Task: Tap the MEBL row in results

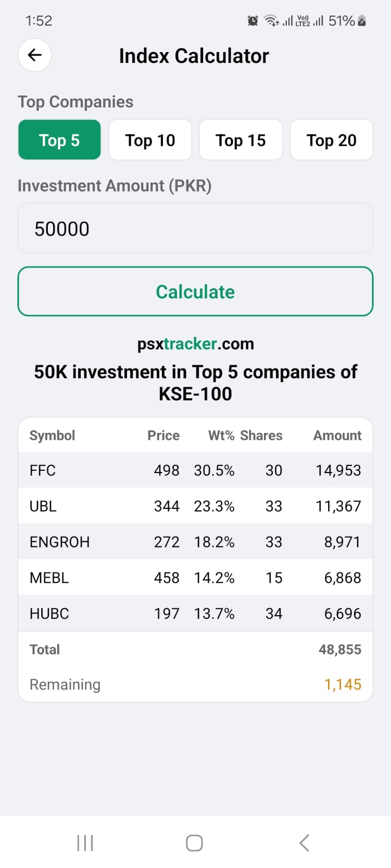Action: coord(195,578)
